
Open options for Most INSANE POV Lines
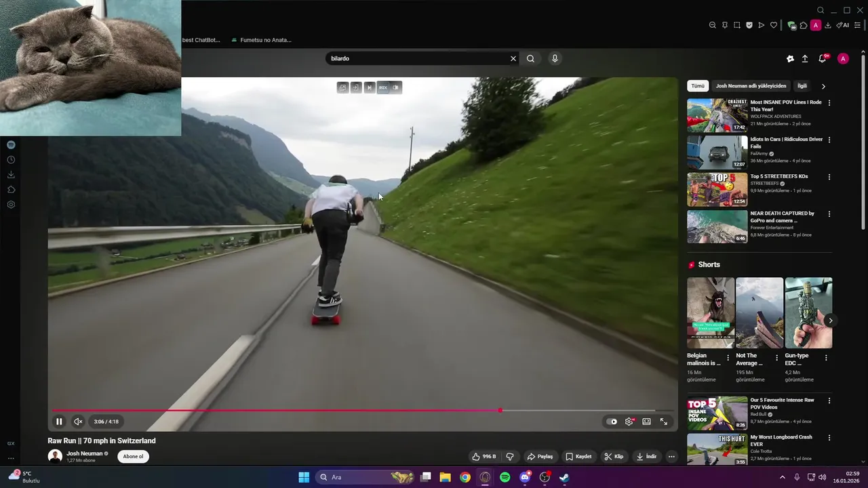click(x=829, y=103)
